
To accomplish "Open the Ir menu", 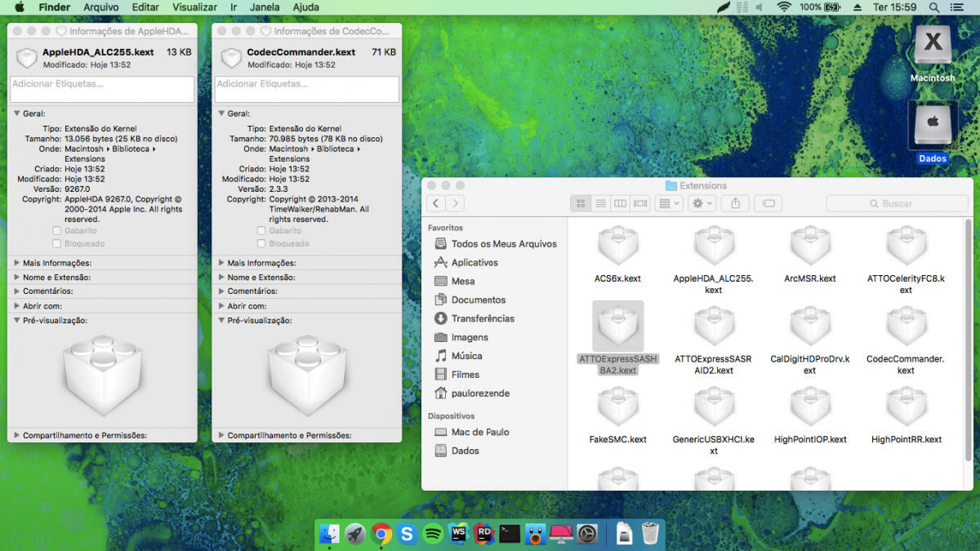I will [234, 7].
